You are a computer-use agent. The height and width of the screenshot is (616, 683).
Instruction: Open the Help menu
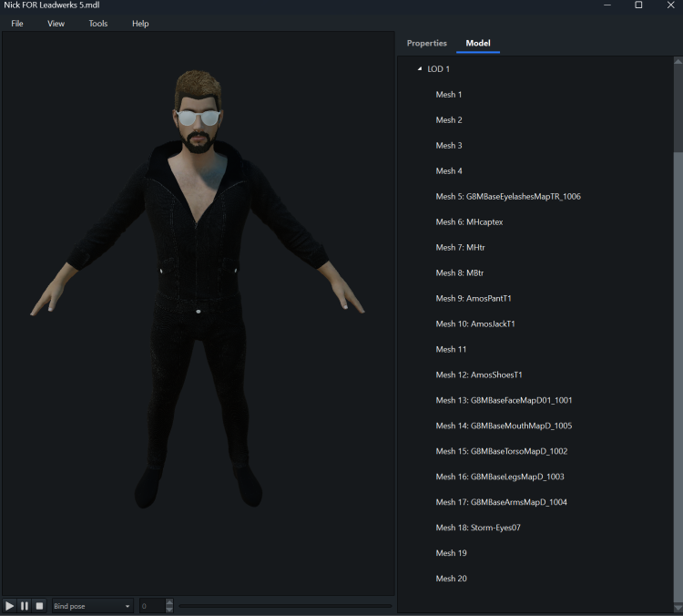tap(140, 24)
